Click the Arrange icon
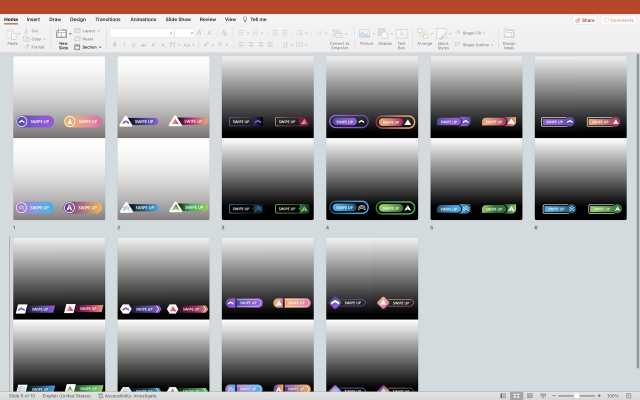 424,35
